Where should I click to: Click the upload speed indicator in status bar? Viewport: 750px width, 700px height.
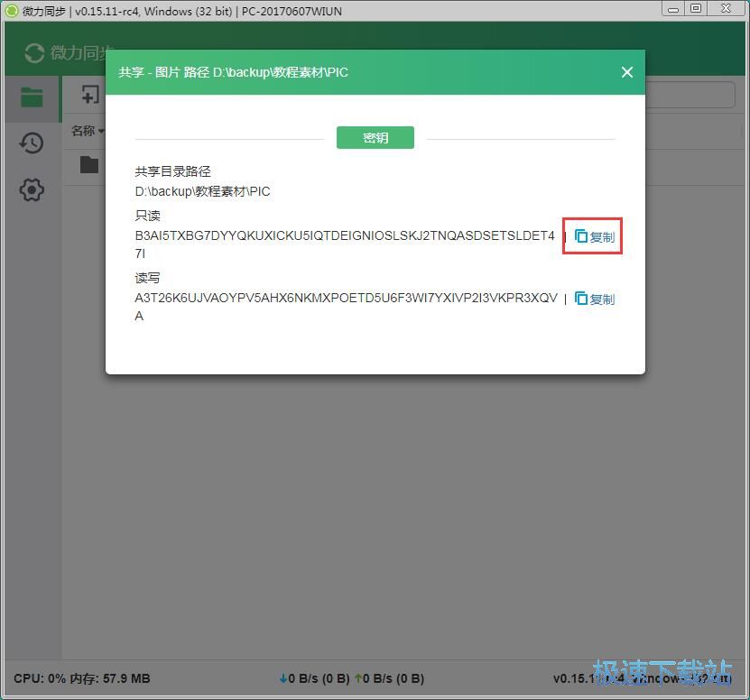[389, 678]
